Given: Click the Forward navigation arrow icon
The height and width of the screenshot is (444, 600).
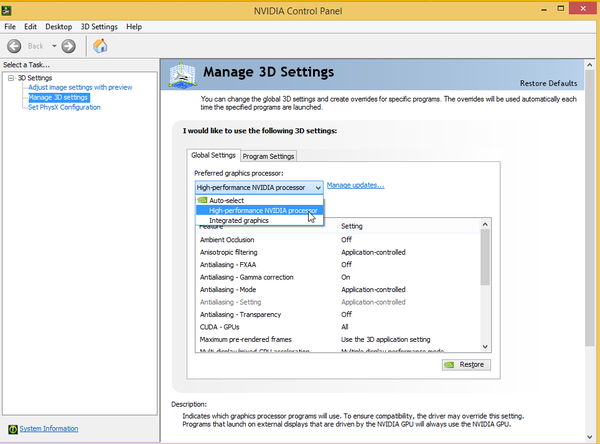Looking at the screenshot, I should [68, 46].
